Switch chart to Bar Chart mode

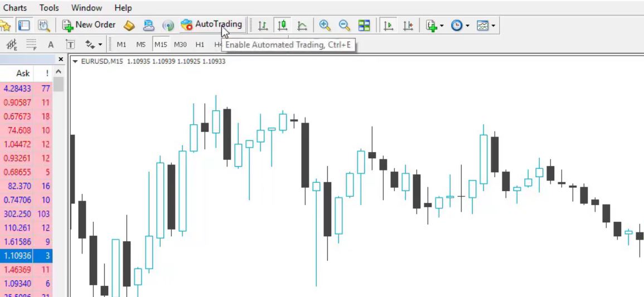tap(263, 26)
